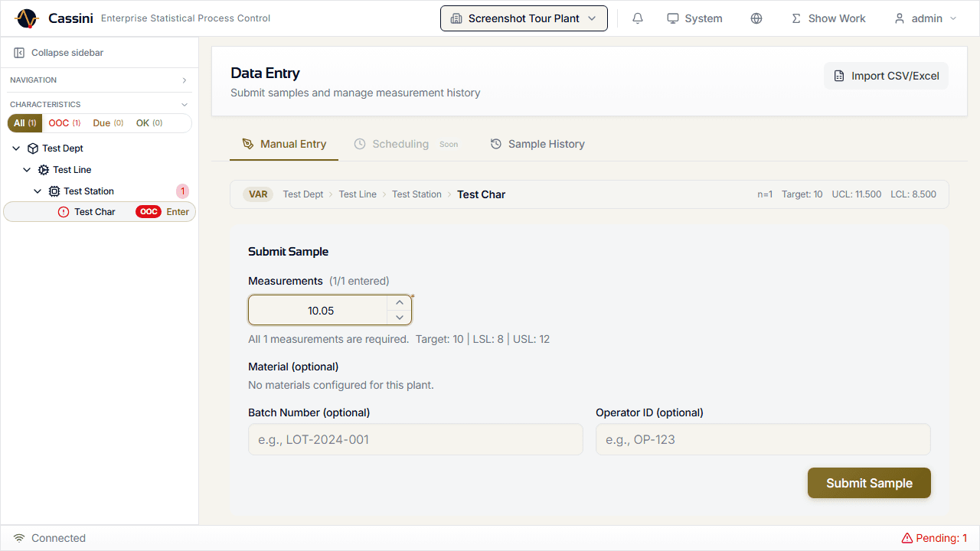
Task: Click the Submit Sample button
Action: pos(869,483)
